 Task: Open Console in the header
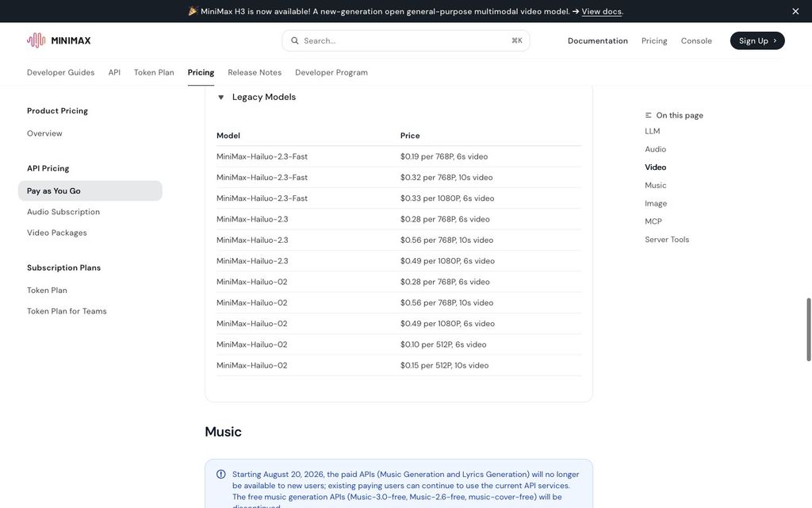(696, 40)
